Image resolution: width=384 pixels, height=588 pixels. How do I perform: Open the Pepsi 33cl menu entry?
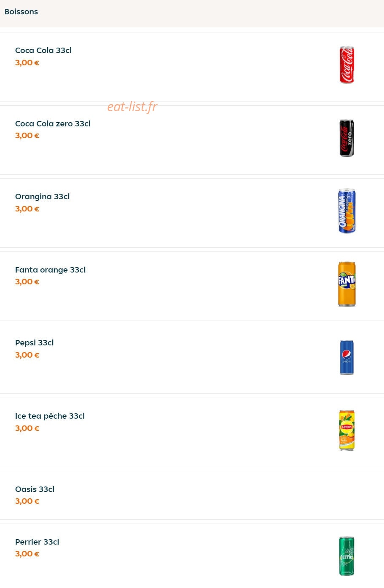[x=35, y=343]
